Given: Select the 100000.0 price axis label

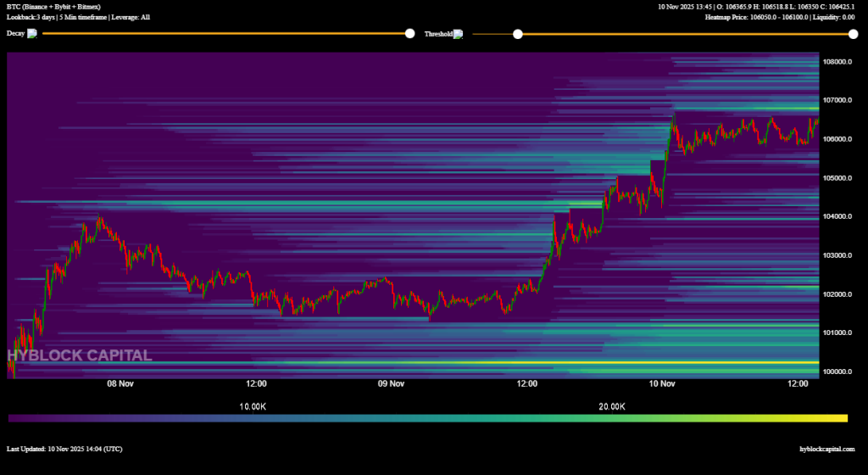Looking at the screenshot, I should (837, 372).
